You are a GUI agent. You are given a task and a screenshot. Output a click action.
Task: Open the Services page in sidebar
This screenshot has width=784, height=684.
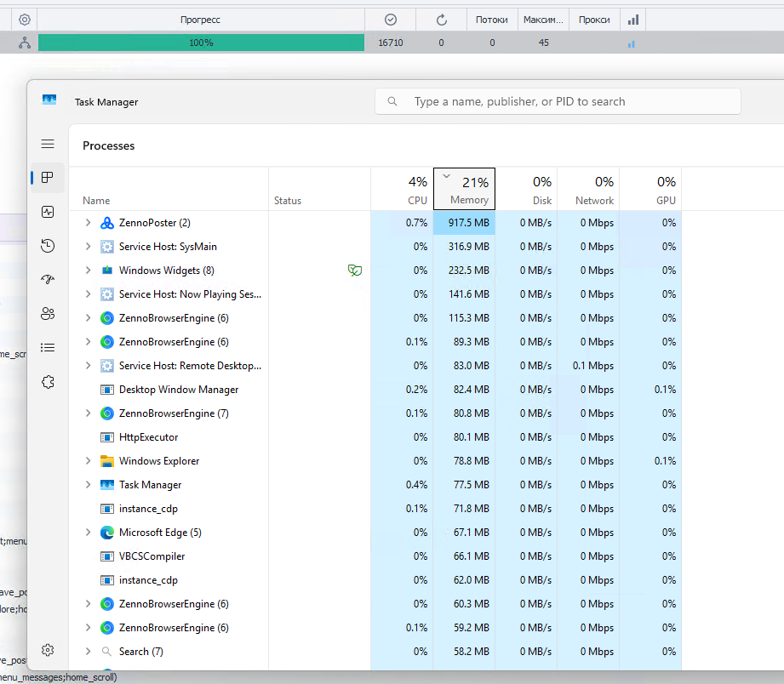pos(48,382)
